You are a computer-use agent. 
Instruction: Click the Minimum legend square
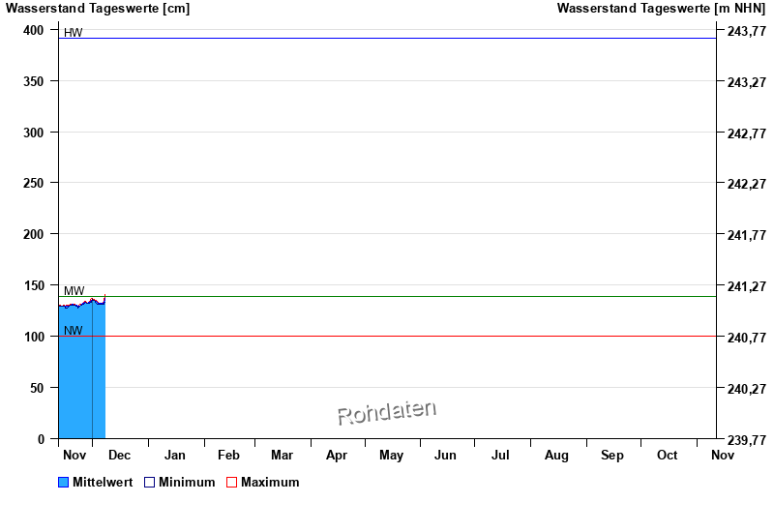(149, 483)
